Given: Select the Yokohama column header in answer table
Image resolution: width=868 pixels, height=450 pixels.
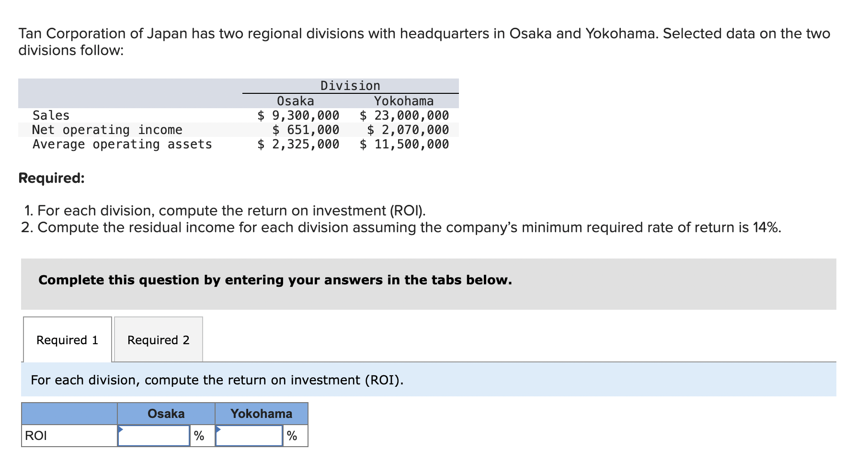Looking at the screenshot, I should (x=262, y=414).
